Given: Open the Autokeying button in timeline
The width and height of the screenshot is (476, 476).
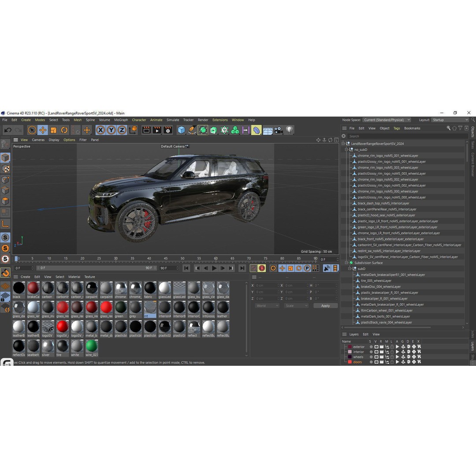Looking at the screenshot, I should (262, 268).
